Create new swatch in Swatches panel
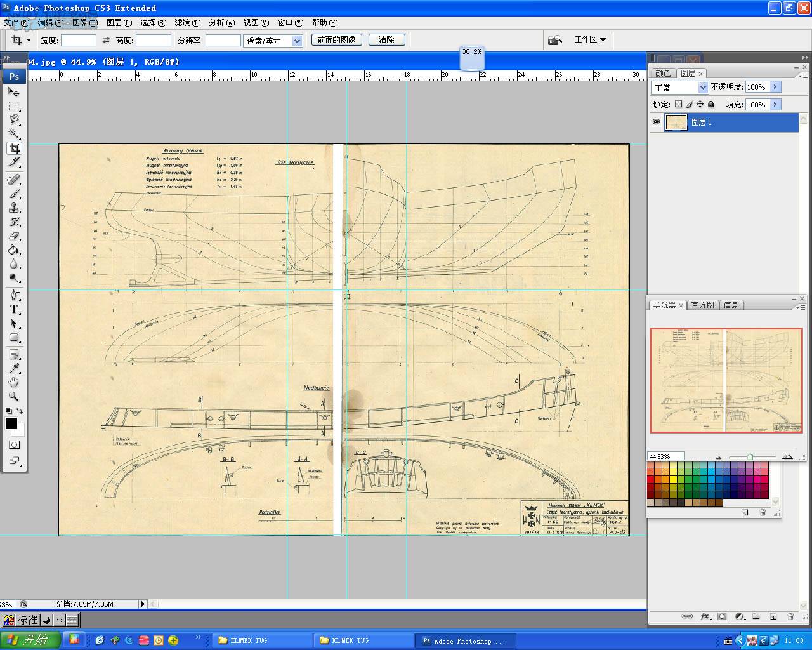 click(x=745, y=512)
